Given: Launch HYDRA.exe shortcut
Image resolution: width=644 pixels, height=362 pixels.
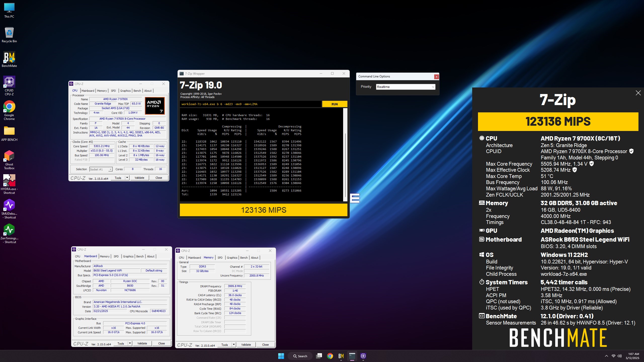Looking at the screenshot, I should [x=9, y=184].
